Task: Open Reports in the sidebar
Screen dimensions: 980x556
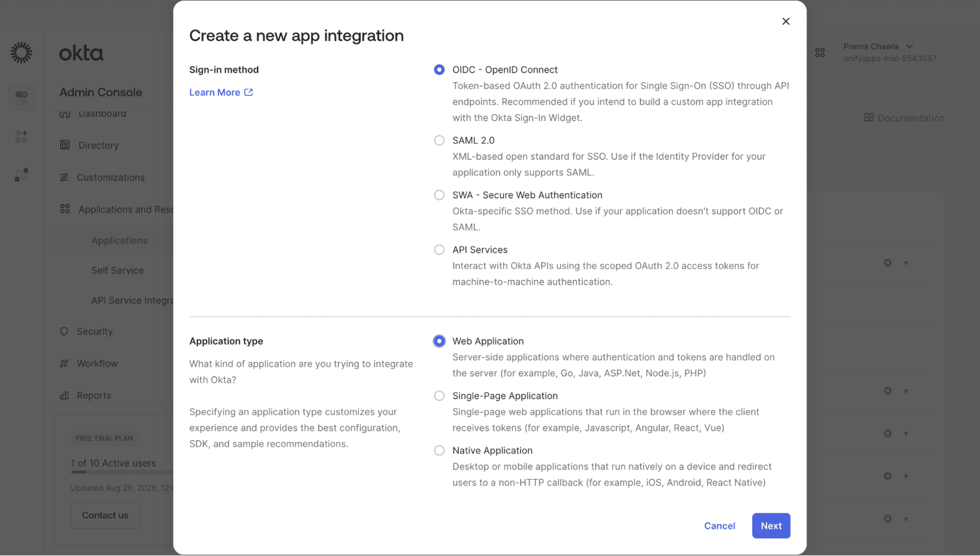Action: (x=94, y=396)
